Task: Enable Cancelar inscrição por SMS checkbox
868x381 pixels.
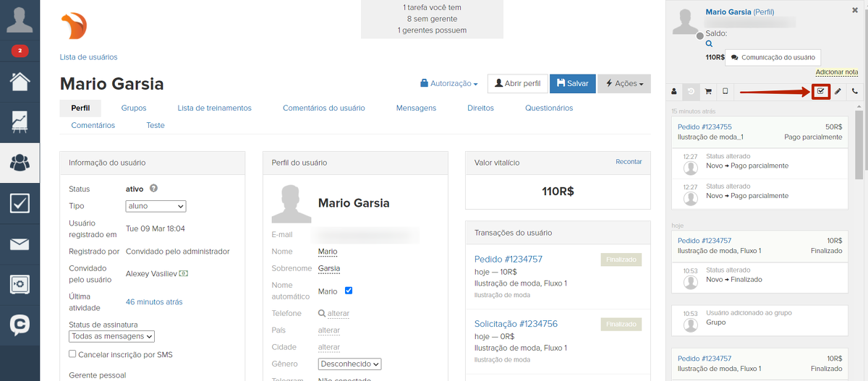Action: tap(72, 354)
